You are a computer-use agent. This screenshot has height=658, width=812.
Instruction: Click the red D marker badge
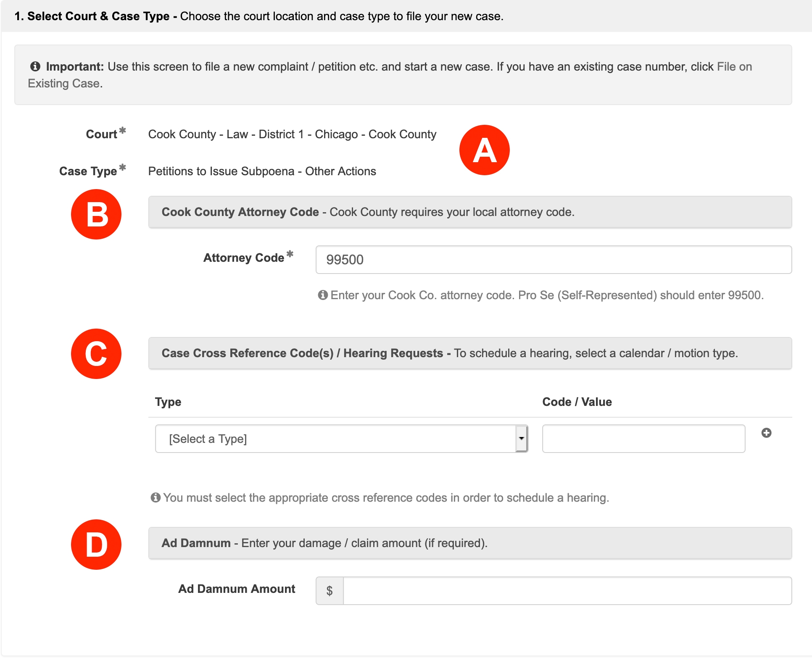pos(96,545)
